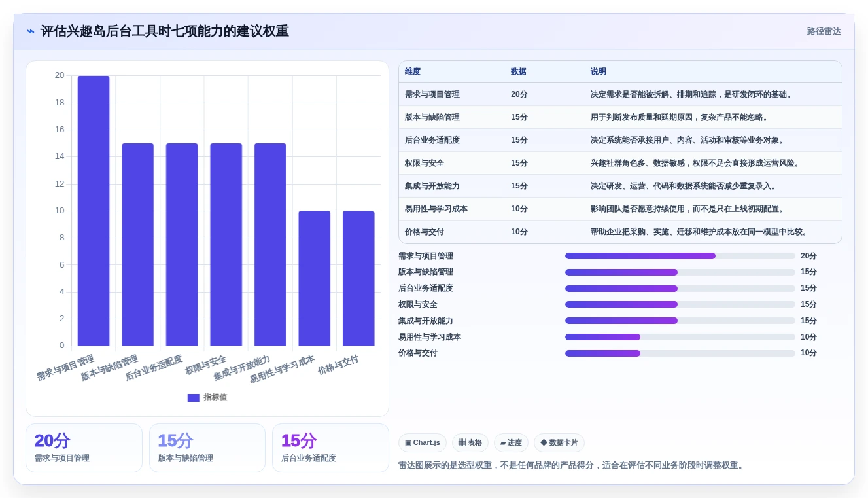This screenshot has height=498, width=868.
Task: Click the 需求与项目管理 progress bar
Action: pyautogui.click(x=680, y=256)
